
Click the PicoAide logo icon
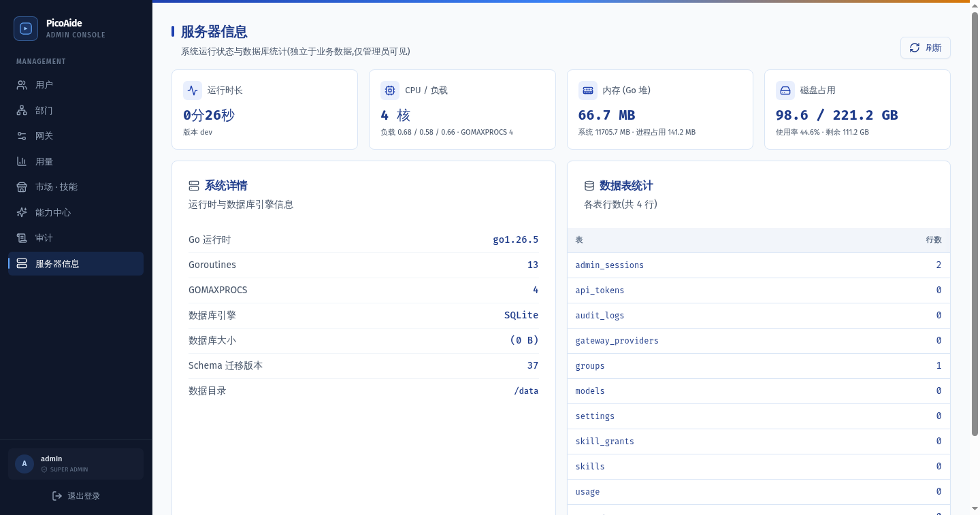[x=26, y=29]
